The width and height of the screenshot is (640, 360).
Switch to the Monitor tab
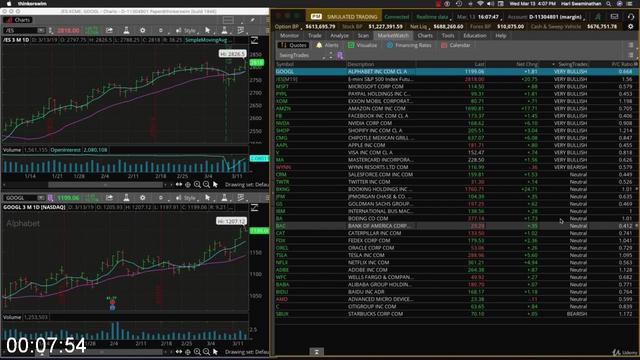click(x=289, y=36)
